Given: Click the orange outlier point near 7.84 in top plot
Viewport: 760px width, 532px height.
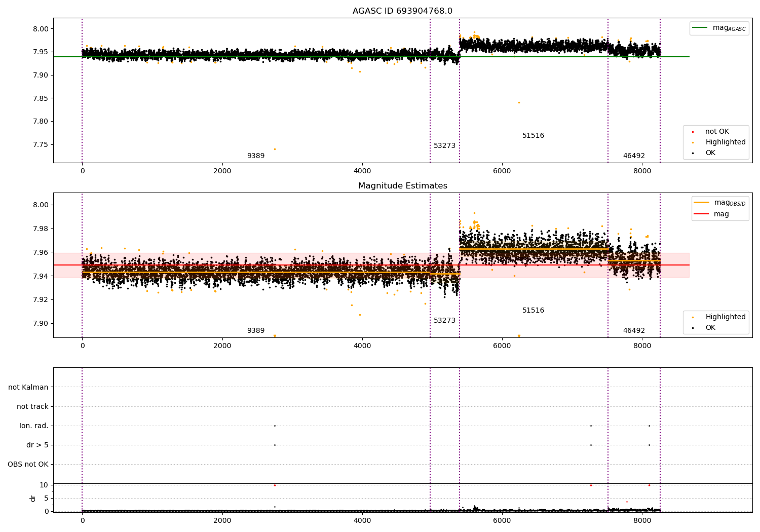Looking at the screenshot, I should click(519, 102).
